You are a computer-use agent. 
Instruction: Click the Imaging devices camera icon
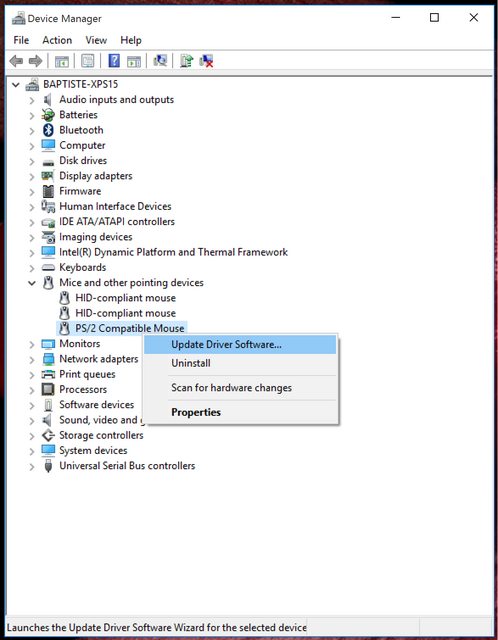click(48, 237)
